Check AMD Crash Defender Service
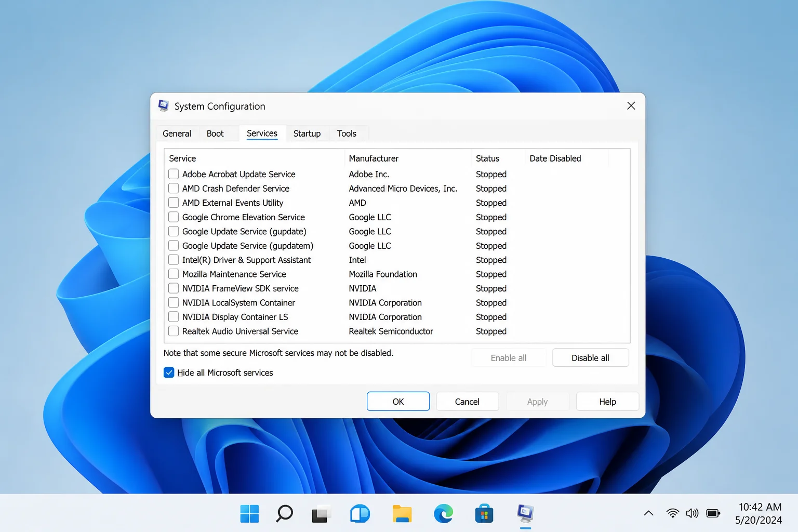The image size is (798, 532). point(174,188)
